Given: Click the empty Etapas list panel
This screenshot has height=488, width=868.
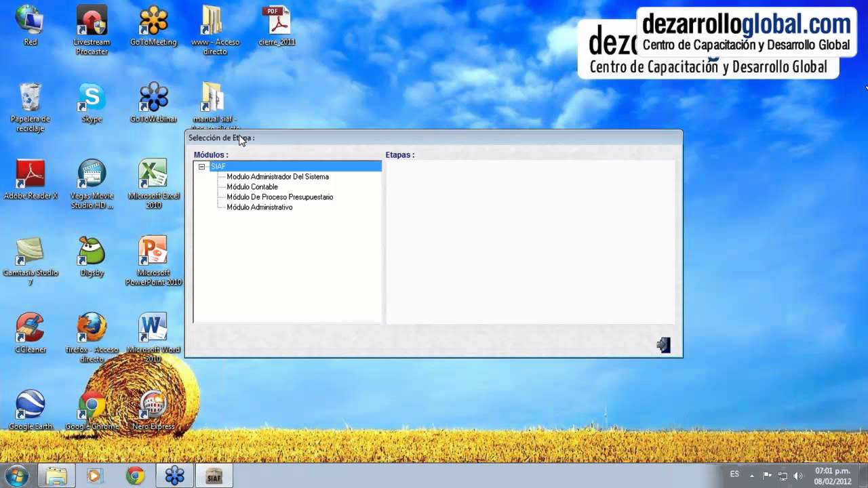Looking at the screenshot, I should [530, 242].
